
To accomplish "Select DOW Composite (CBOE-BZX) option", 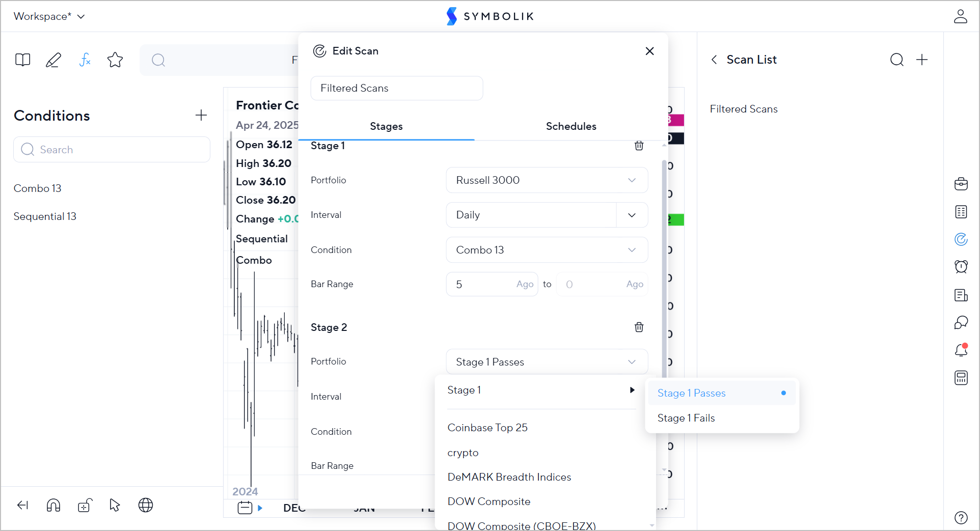I will pos(522,525).
